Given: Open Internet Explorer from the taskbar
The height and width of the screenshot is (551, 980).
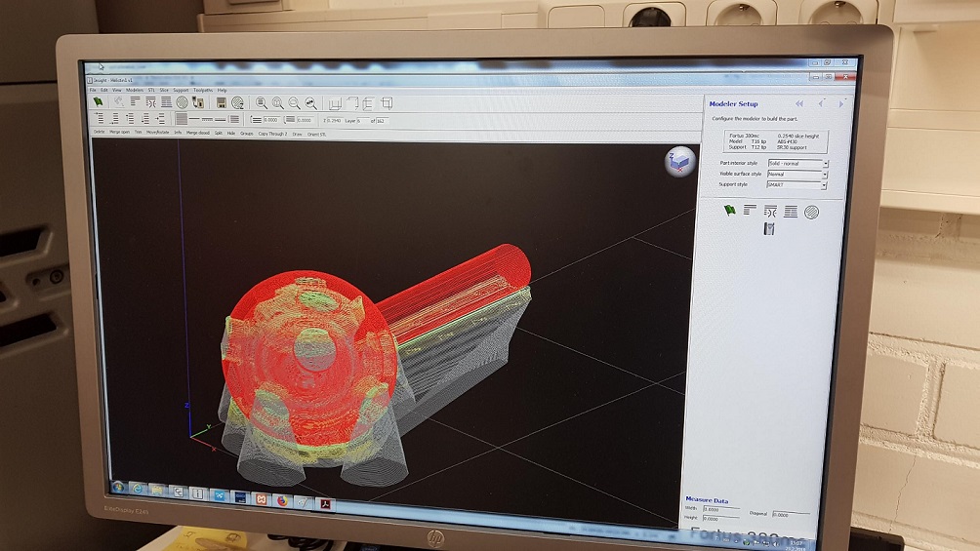Looking at the screenshot, I should 137,489.
